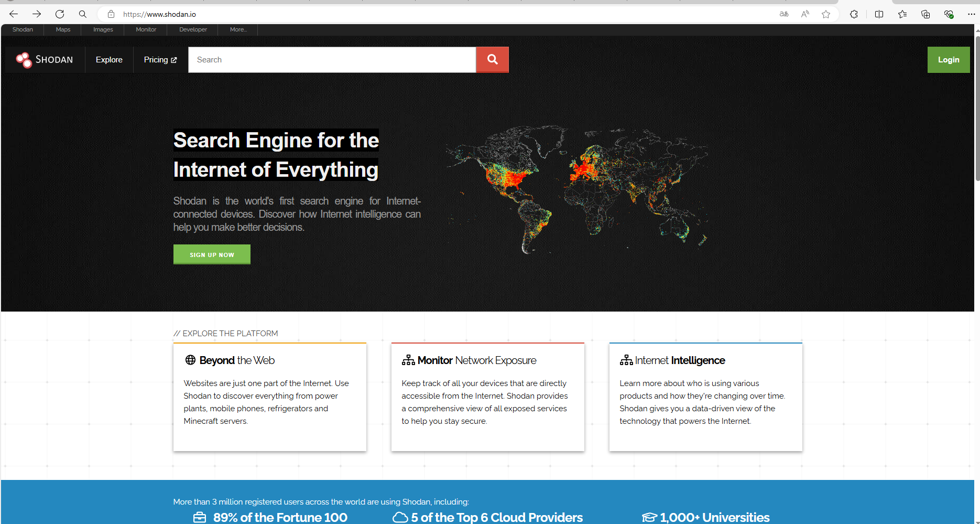Viewport: 980px width, 524px height.
Task: Click the magnifier icon beside the address bar
Action: [83, 14]
